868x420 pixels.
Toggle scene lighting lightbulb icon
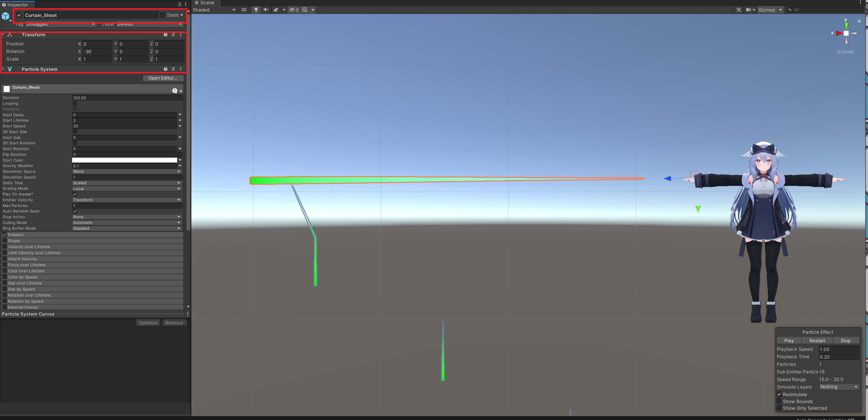point(256,10)
